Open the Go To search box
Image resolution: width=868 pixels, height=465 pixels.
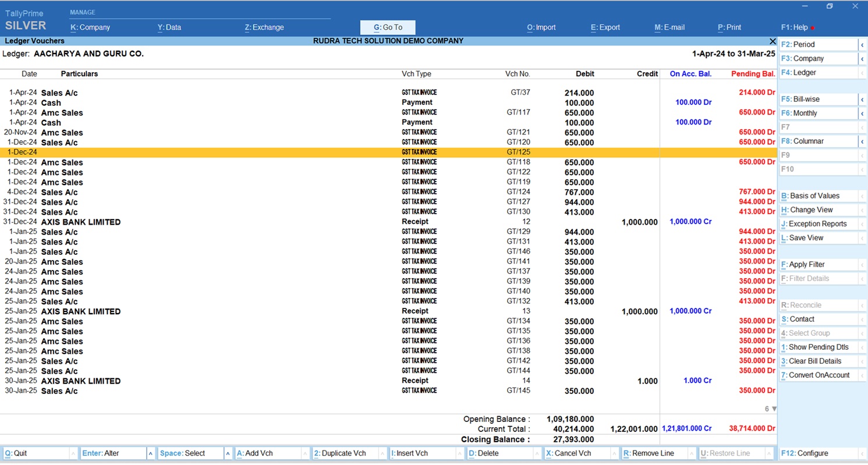click(x=388, y=27)
